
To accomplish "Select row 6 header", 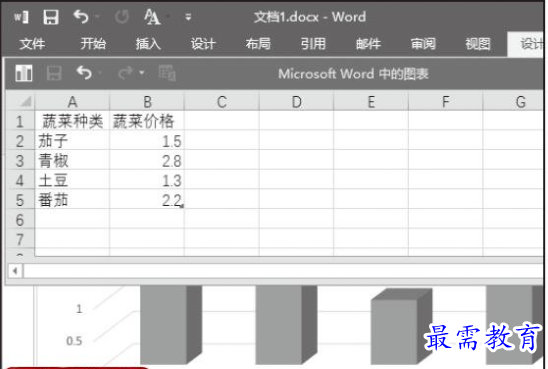I will tap(20, 219).
